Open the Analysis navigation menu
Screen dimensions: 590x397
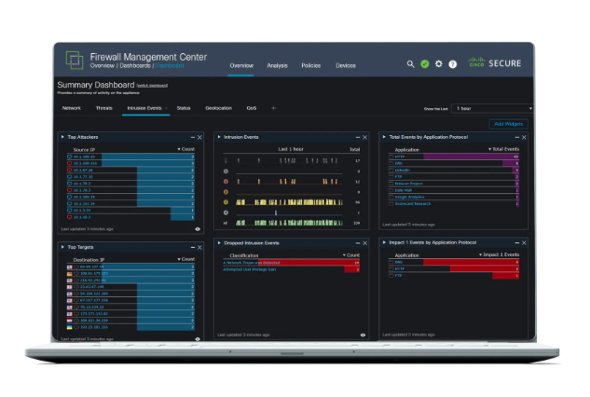pos(277,65)
